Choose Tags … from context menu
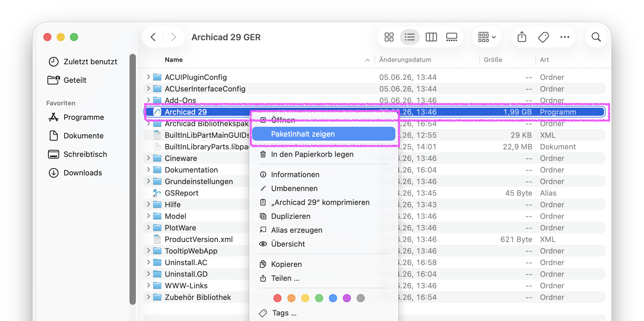Screen dimensions: 644x321 [x=324, y=313]
